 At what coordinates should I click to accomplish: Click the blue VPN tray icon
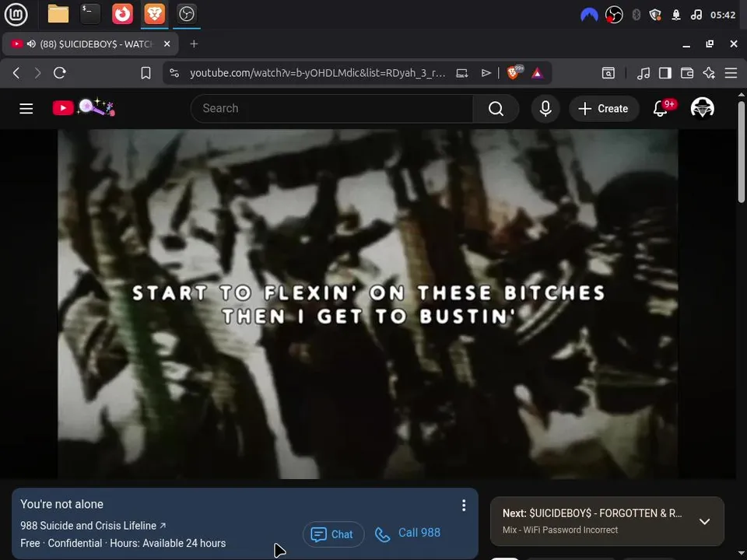coord(589,15)
